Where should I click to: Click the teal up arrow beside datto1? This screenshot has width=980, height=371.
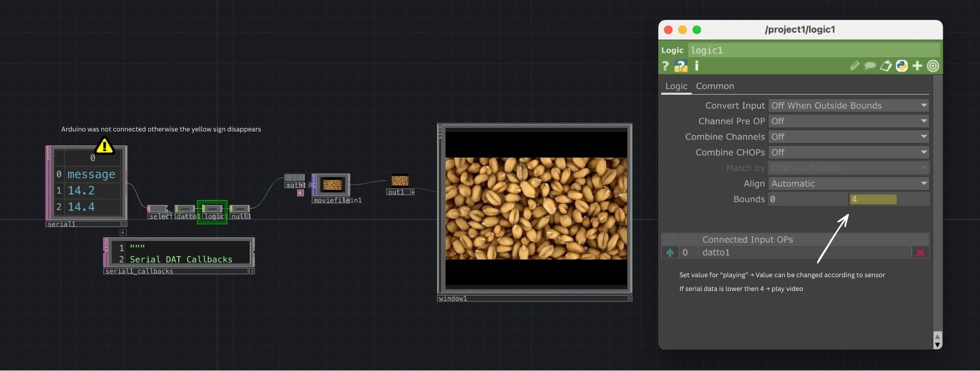pyautogui.click(x=670, y=253)
